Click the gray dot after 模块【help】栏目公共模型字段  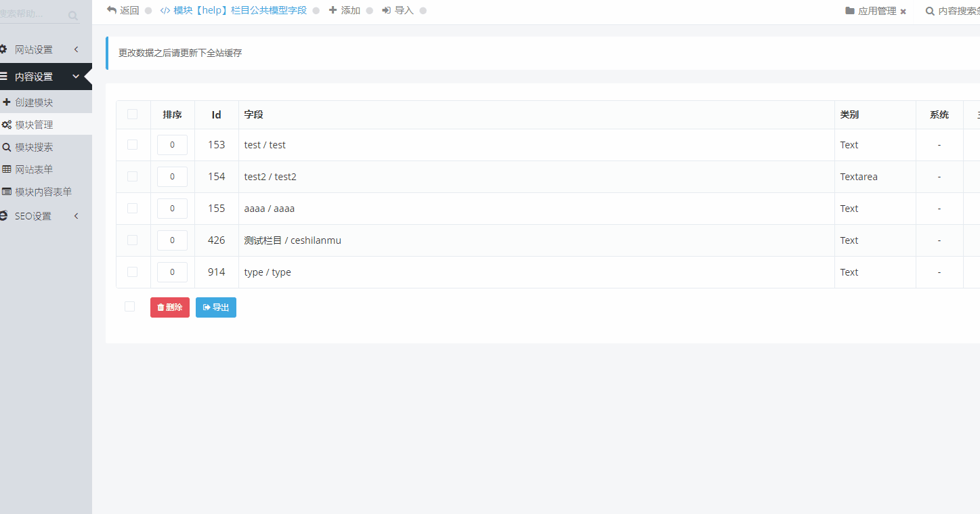pyautogui.click(x=316, y=11)
